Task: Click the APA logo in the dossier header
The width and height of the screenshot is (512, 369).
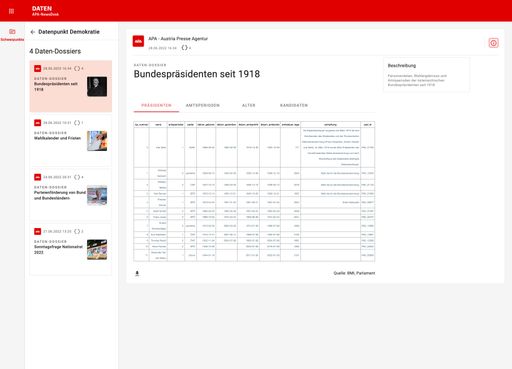Action: tap(138, 41)
